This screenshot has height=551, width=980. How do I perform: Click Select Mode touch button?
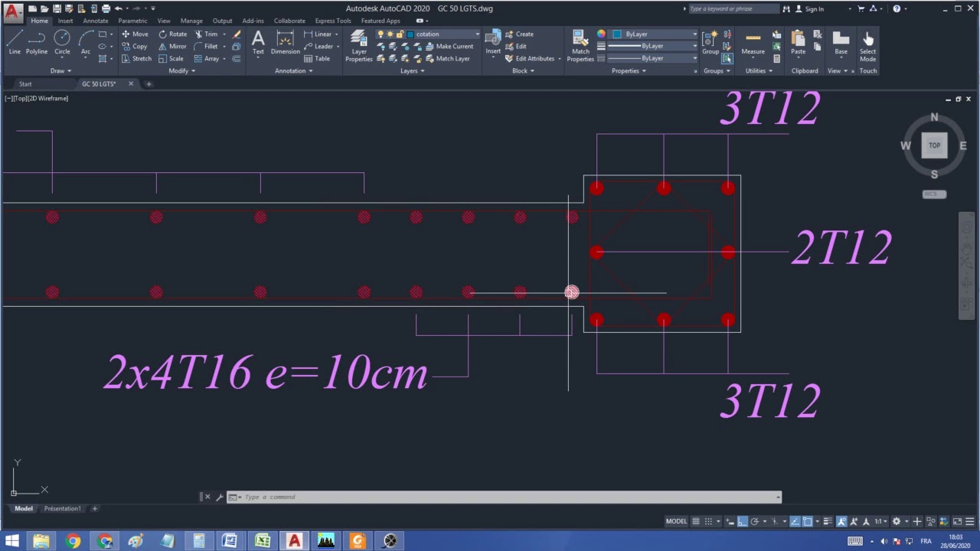pos(867,46)
